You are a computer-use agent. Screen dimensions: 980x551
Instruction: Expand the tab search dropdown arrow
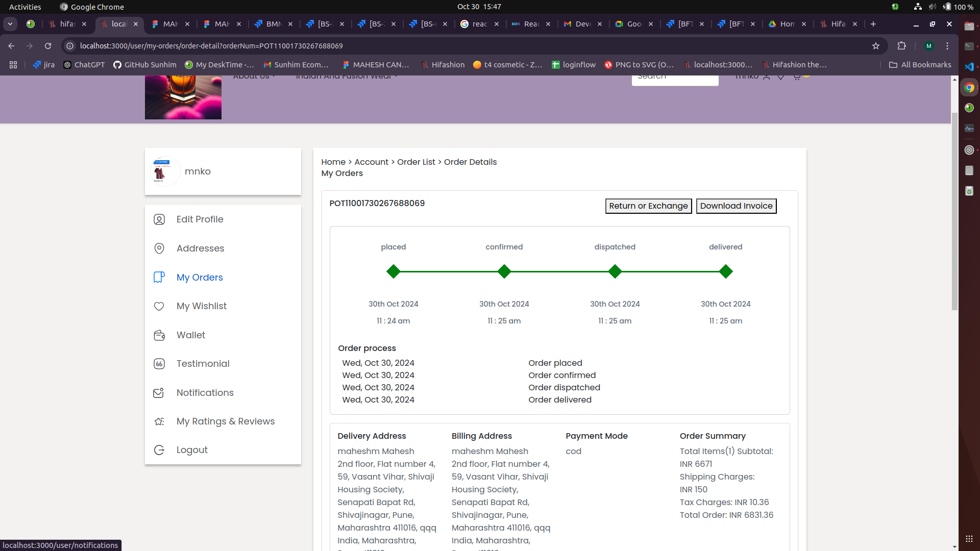click(10, 24)
